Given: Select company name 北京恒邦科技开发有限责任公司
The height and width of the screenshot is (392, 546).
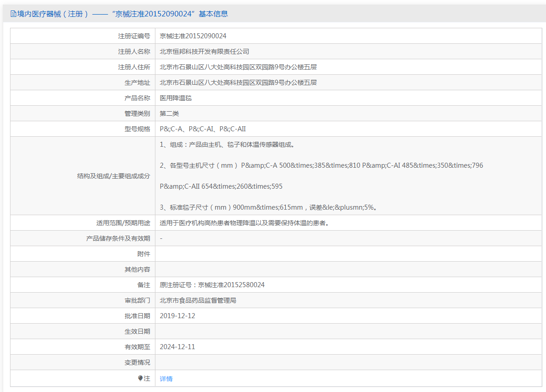Looking at the screenshot, I should pos(204,52).
